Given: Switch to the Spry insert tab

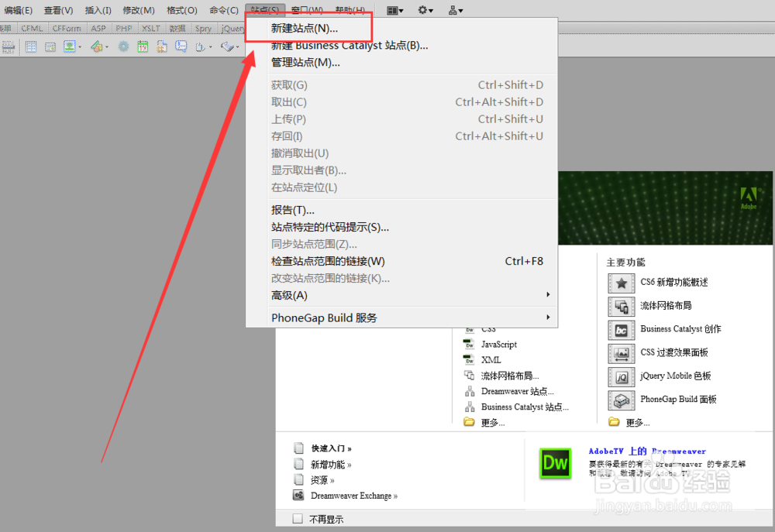Looking at the screenshot, I should [x=203, y=29].
